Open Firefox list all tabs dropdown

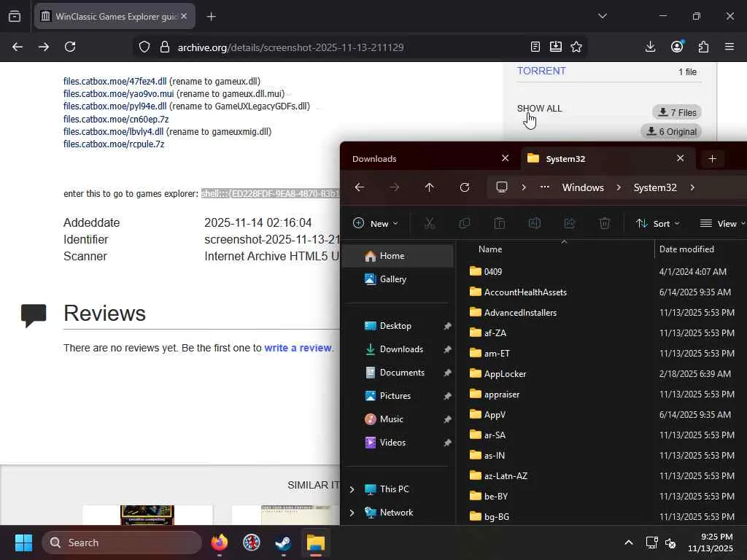[x=603, y=16]
